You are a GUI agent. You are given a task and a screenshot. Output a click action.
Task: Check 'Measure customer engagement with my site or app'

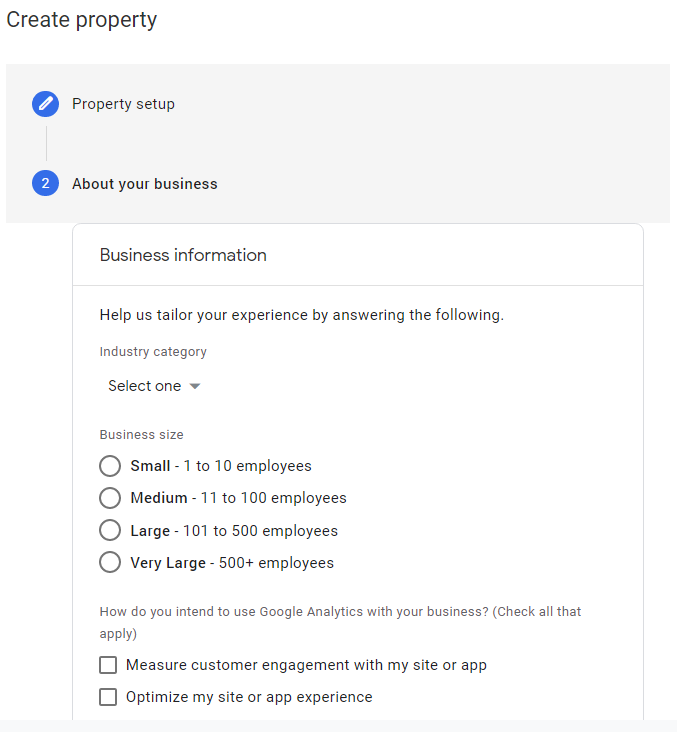[108, 665]
